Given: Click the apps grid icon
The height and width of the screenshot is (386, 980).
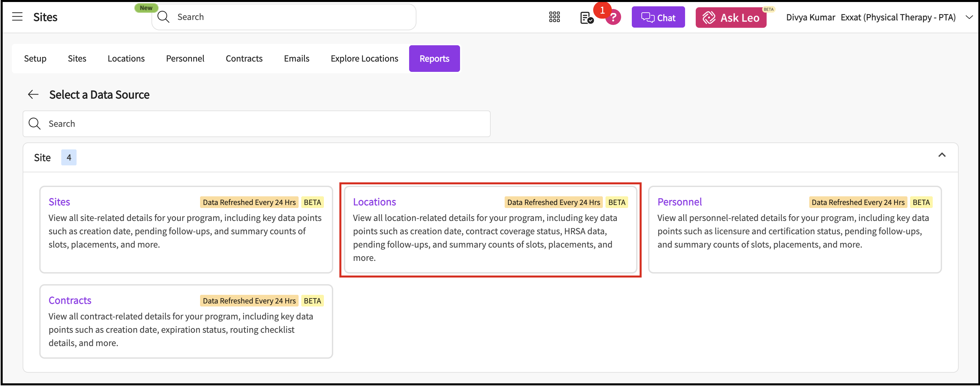Looking at the screenshot, I should [554, 17].
